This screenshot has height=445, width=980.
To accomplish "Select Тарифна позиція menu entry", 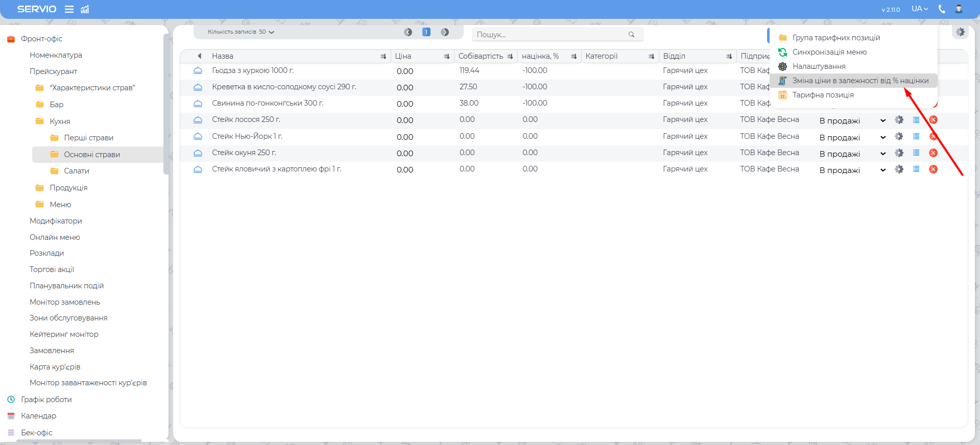I will 823,95.
